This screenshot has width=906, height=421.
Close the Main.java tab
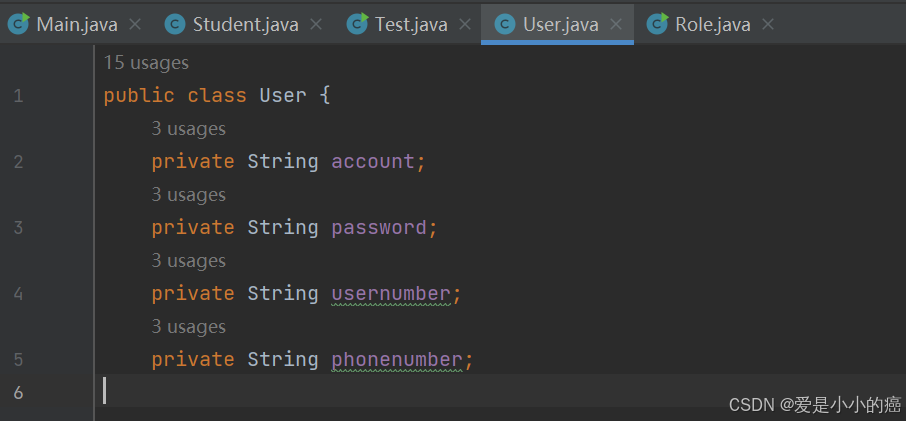pyautogui.click(x=135, y=24)
